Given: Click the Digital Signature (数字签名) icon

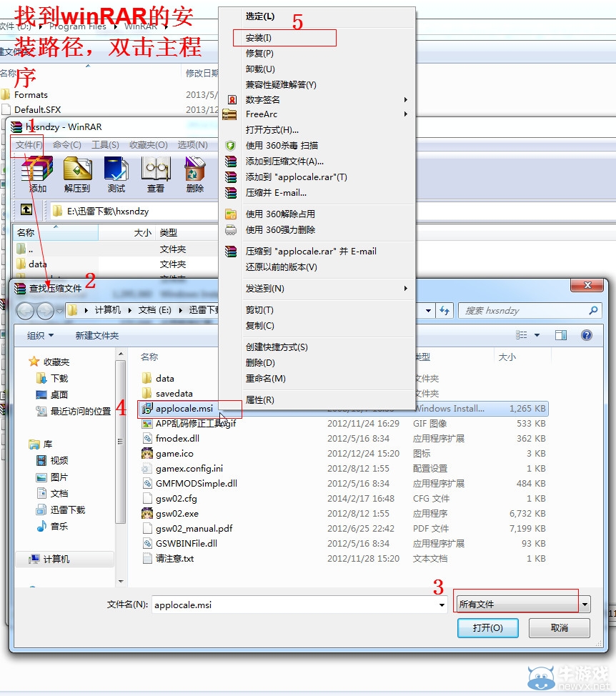Looking at the screenshot, I should [232, 99].
